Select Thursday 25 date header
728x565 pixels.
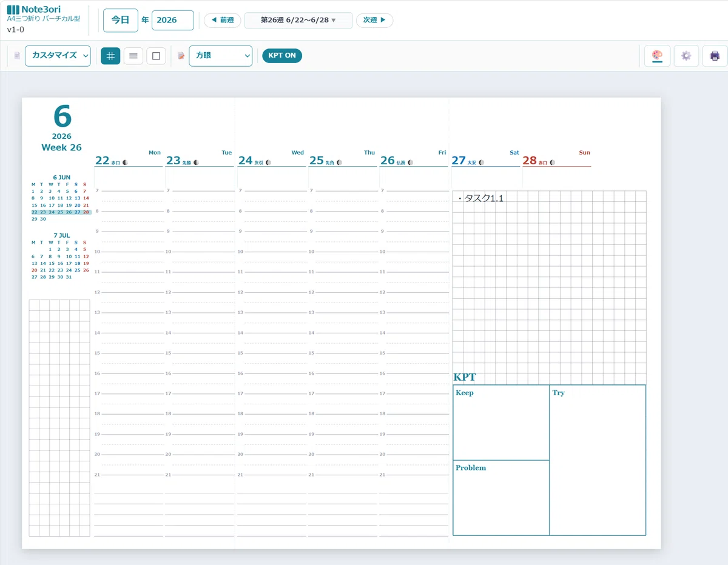click(342, 158)
